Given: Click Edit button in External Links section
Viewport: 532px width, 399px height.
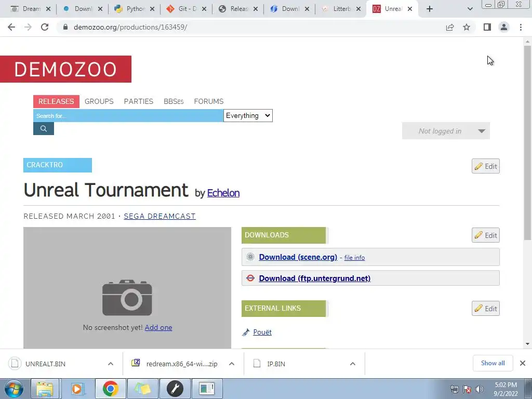Looking at the screenshot, I should (x=486, y=309).
